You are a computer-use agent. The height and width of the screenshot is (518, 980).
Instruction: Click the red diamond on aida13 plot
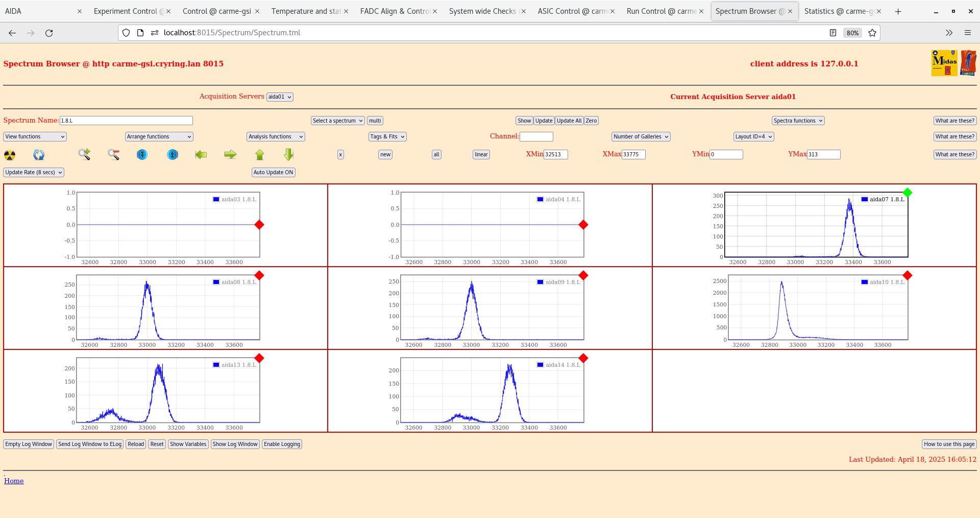pos(259,358)
